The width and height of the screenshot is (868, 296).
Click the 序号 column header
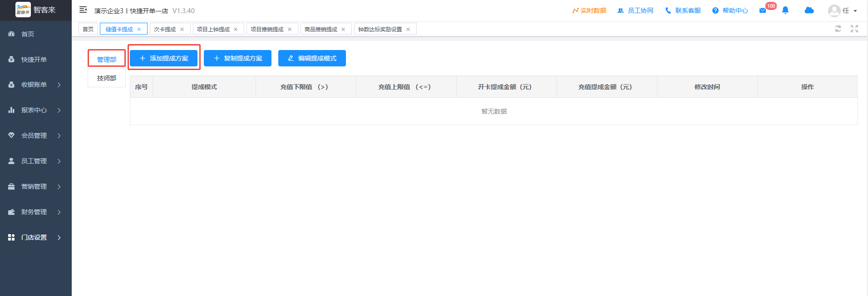coord(141,87)
